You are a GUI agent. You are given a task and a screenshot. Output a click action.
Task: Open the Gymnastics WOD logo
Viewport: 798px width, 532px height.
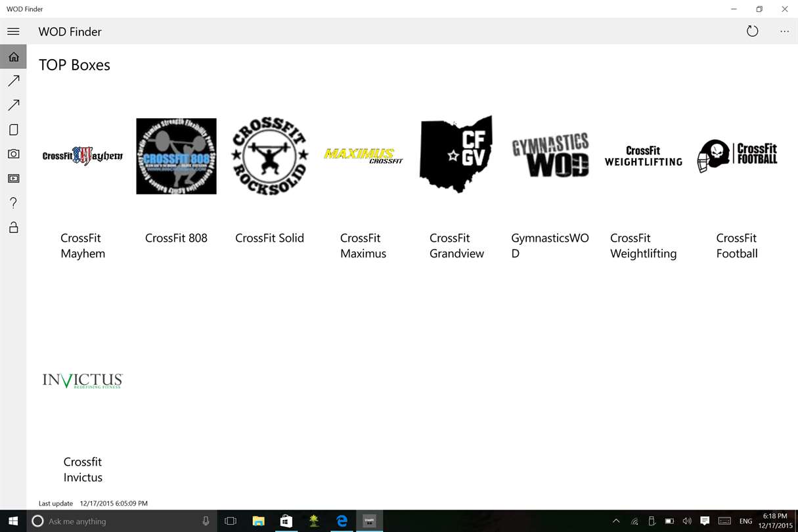tap(550, 156)
